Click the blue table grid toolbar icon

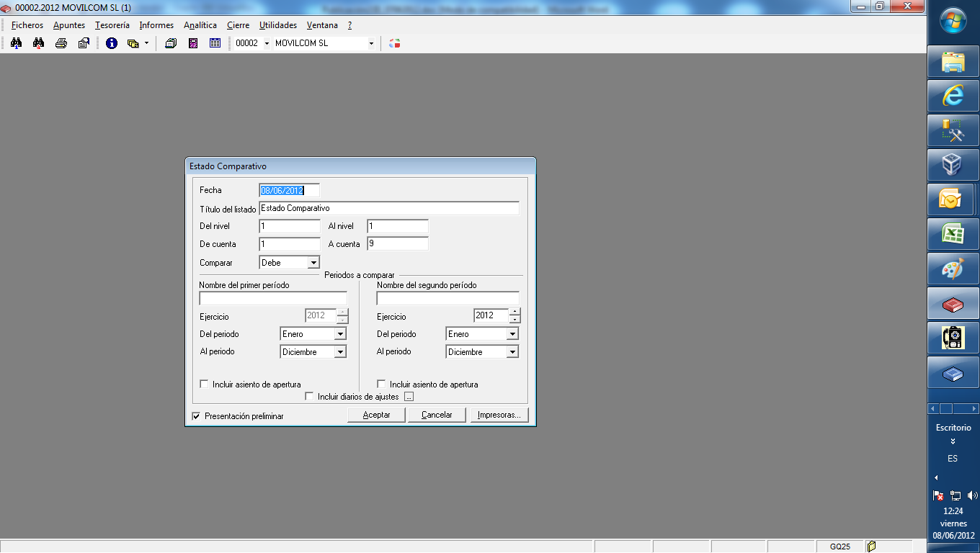click(x=215, y=43)
